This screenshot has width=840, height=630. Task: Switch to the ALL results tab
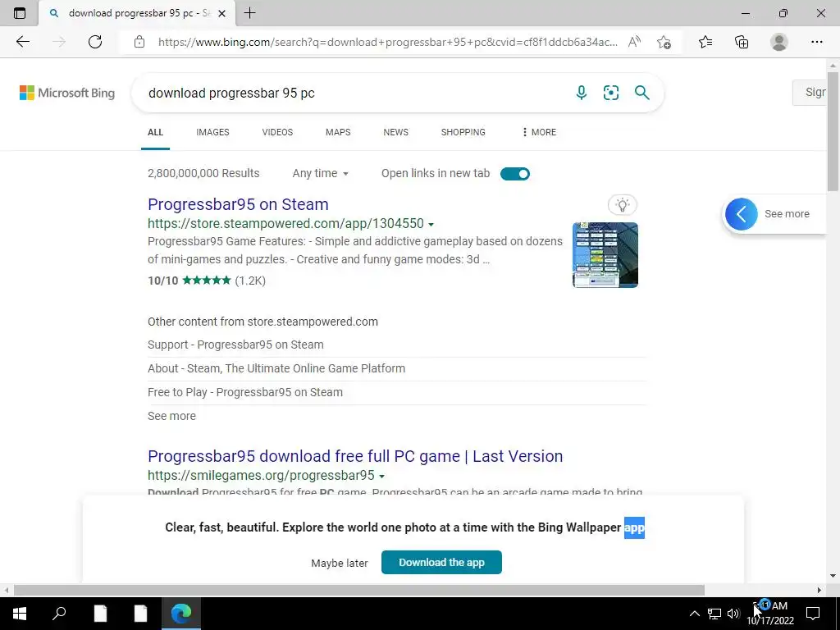tap(155, 132)
